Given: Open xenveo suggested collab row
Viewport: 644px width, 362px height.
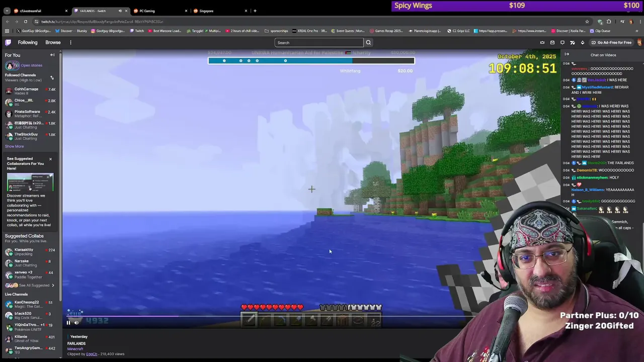Looking at the screenshot, I should coord(30,275).
